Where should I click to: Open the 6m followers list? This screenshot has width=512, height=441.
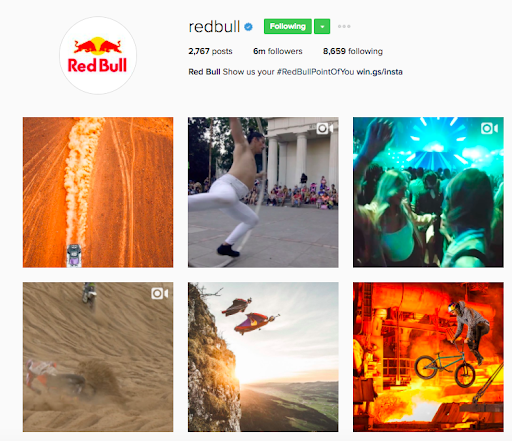click(x=278, y=51)
